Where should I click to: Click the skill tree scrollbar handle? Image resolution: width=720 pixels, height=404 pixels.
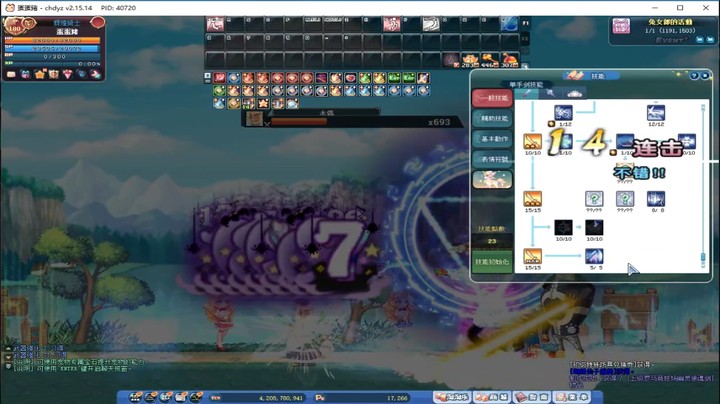click(703, 259)
